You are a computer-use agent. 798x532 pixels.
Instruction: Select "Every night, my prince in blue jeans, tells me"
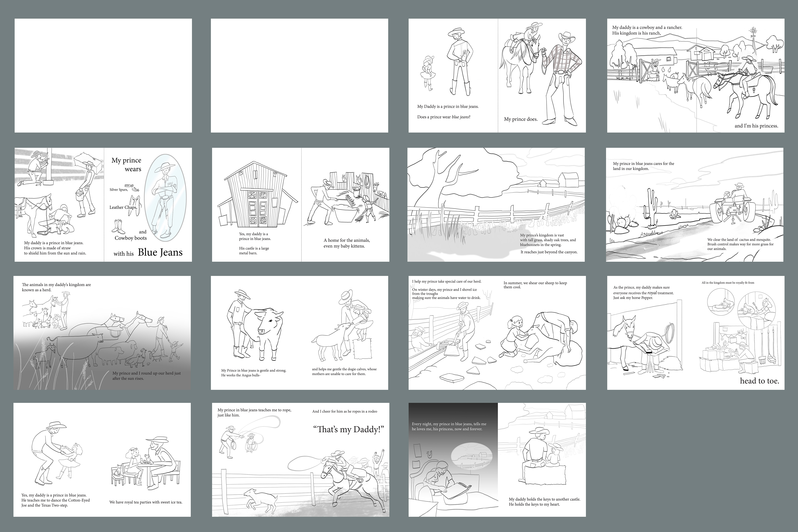coord(449,424)
